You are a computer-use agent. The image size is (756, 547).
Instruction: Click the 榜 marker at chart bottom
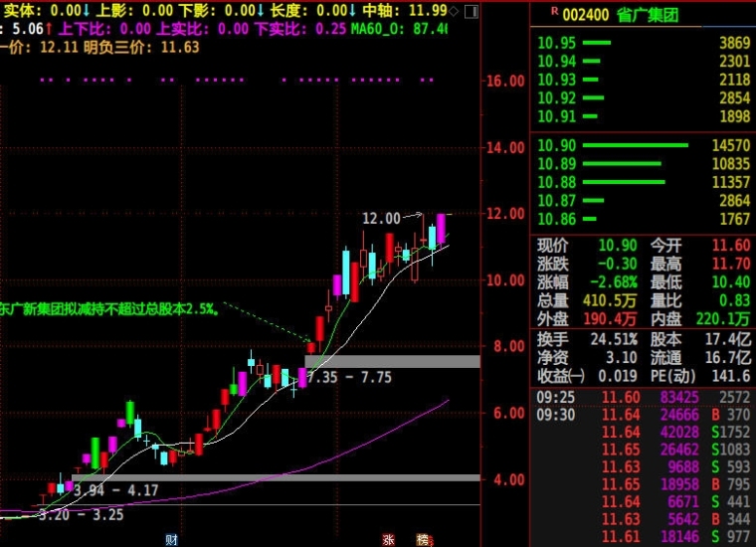[424, 540]
